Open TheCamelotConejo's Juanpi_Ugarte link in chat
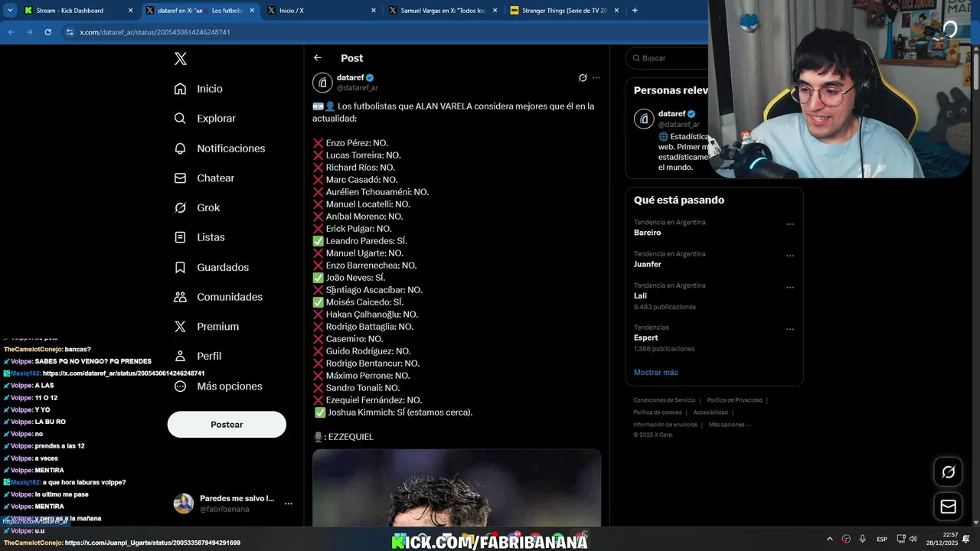 coord(152,543)
